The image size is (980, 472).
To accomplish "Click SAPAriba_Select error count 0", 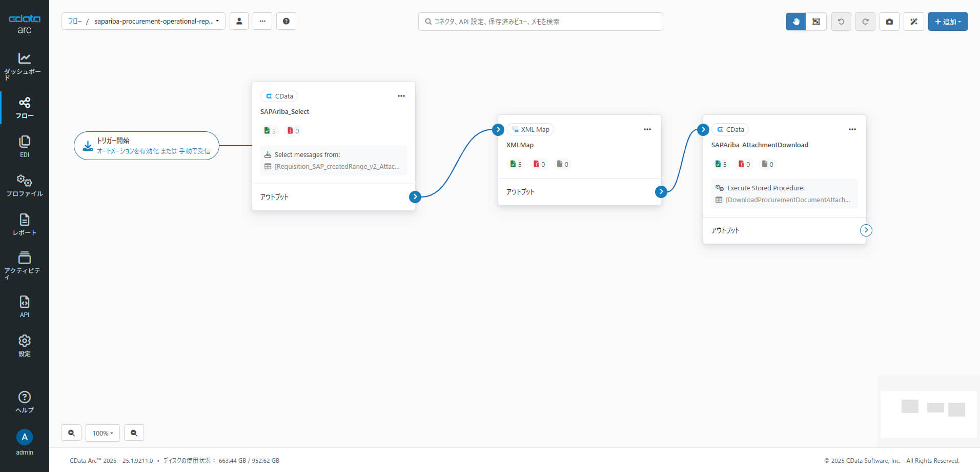I will coord(293,131).
